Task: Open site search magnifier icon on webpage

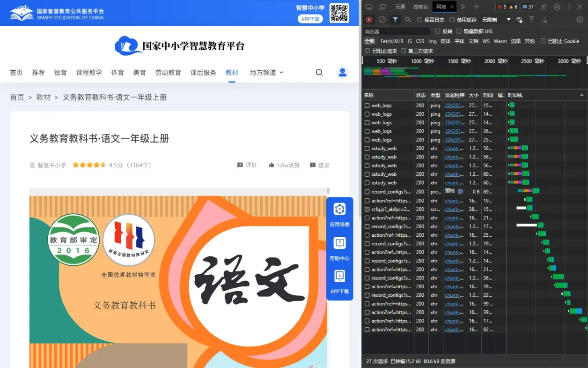Action: (x=319, y=72)
